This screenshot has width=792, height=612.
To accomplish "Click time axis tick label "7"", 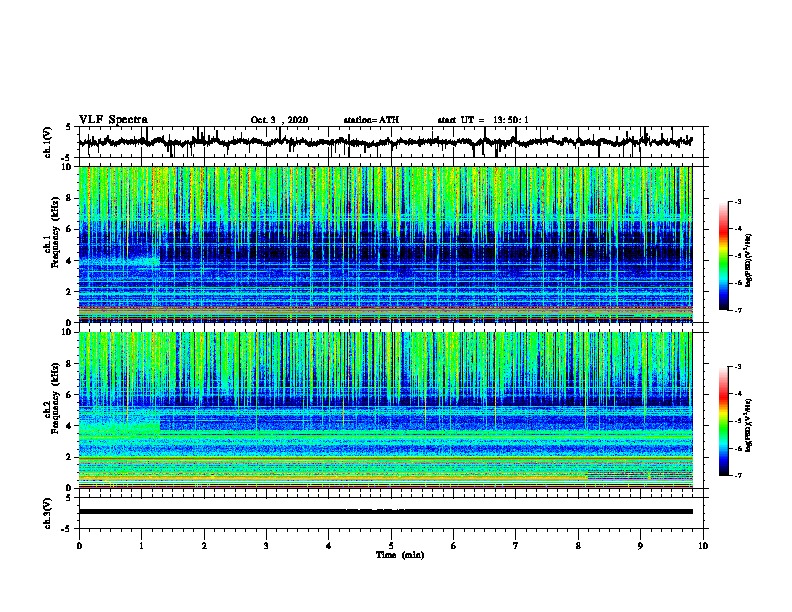I will pos(516,546).
